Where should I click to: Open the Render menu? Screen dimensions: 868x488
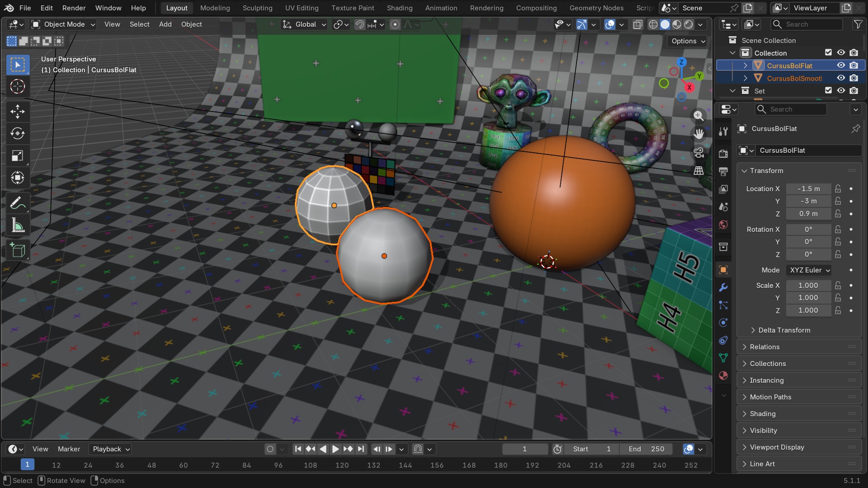pos(74,8)
